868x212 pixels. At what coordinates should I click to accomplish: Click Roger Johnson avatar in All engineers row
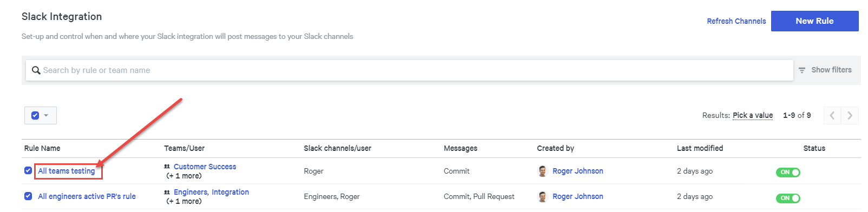[542, 196]
